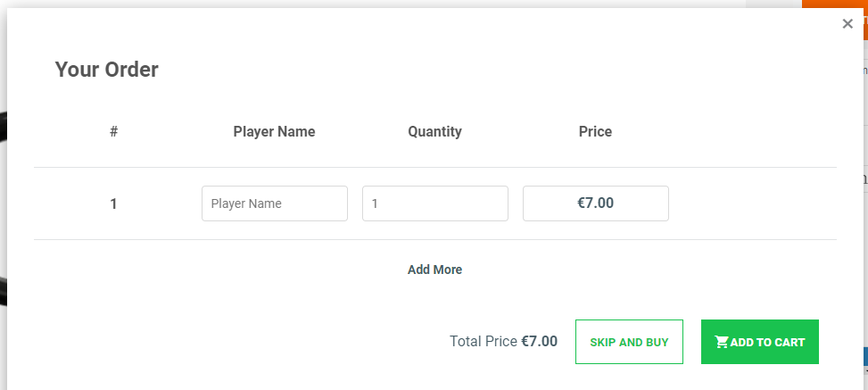This screenshot has height=390, width=868.
Task: Click the blue element at right edge
Action: coord(865,357)
